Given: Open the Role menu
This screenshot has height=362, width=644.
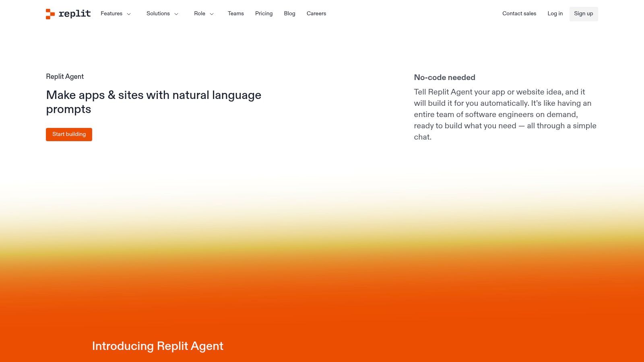Looking at the screenshot, I should pyautogui.click(x=200, y=14).
